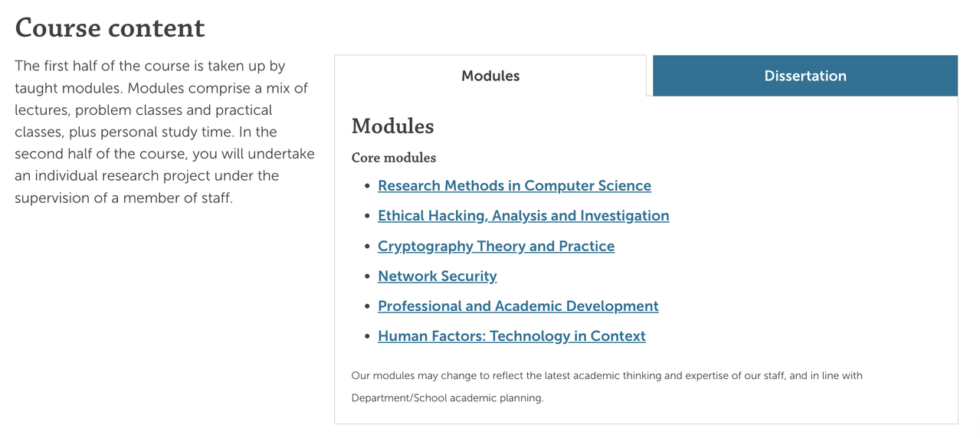The width and height of the screenshot is (980, 438).
Task: Click the Course content page heading
Action: pyautogui.click(x=110, y=28)
